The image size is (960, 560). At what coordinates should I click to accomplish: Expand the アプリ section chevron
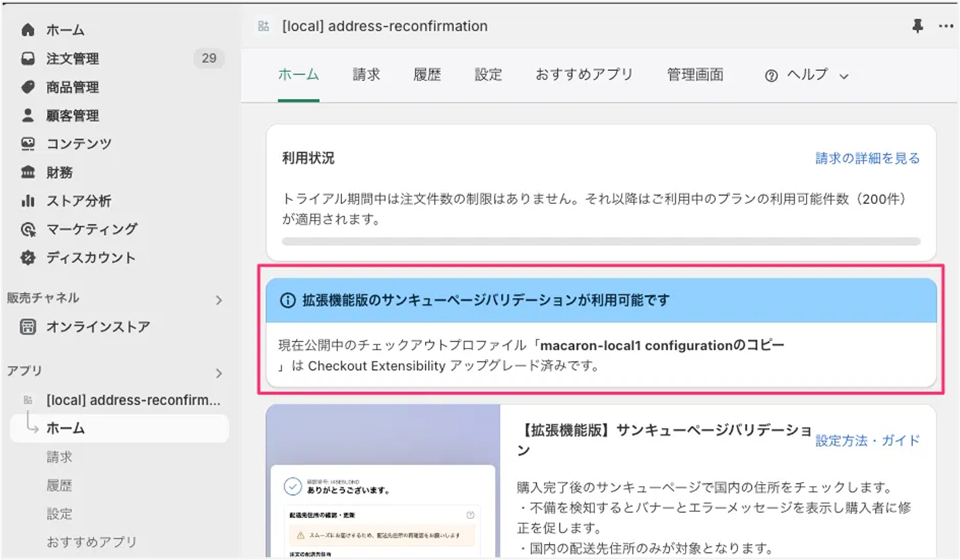click(x=219, y=373)
